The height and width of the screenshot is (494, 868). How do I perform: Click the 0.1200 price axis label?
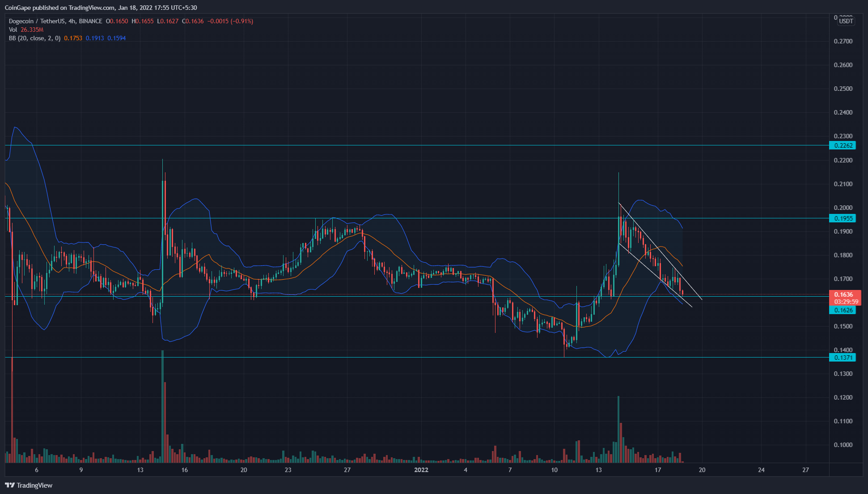click(843, 397)
